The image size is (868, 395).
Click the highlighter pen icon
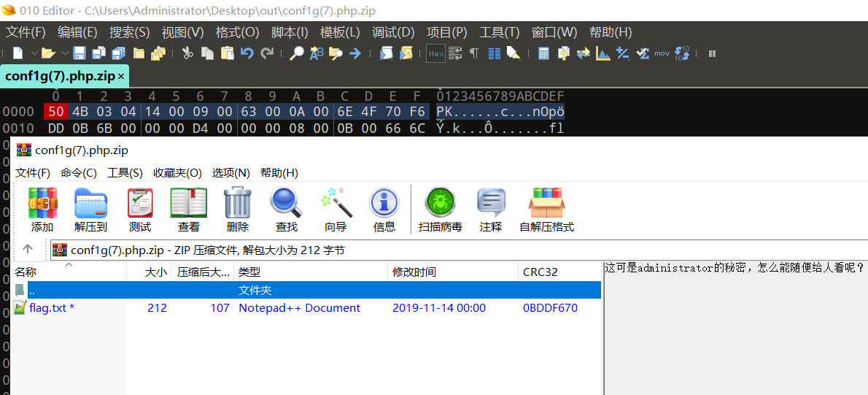tap(514, 53)
